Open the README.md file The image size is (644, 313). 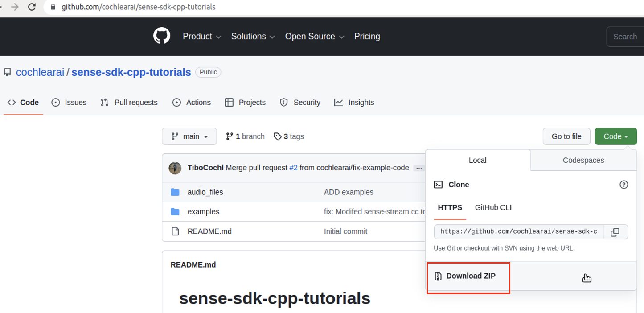(x=209, y=231)
